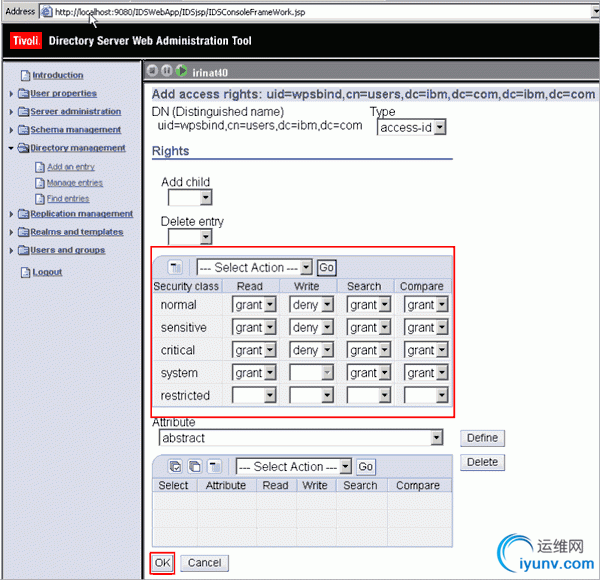
Task: Open the Add an entry link
Action: pyautogui.click(x=71, y=167)
